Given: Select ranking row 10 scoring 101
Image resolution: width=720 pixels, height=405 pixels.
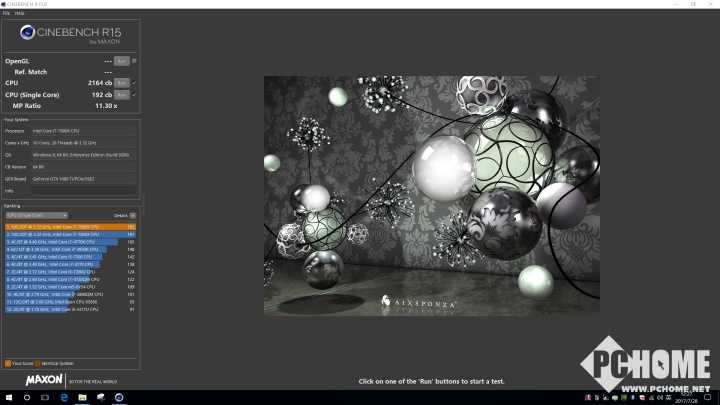Looking at the screenshot, I should [71, 294].
